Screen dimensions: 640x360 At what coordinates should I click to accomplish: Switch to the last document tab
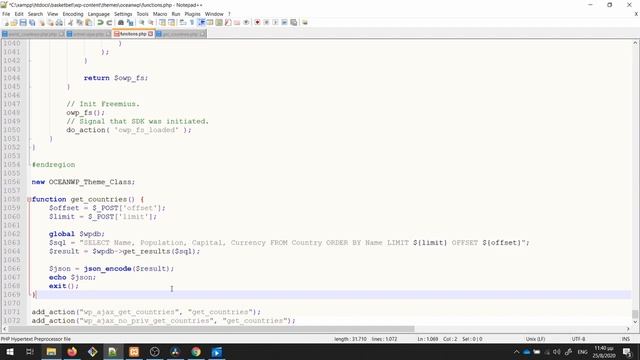(x=180, y=34)
